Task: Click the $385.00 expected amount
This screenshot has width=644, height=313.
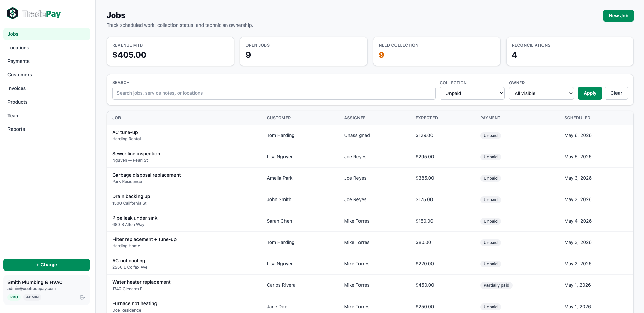Action: tap(425, 178)
